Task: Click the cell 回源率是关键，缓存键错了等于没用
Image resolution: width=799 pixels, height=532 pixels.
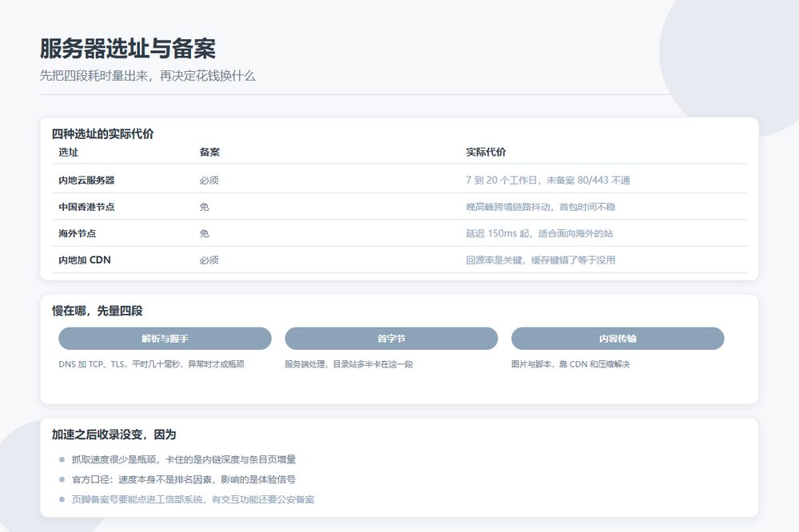Action: pos(540,260)
